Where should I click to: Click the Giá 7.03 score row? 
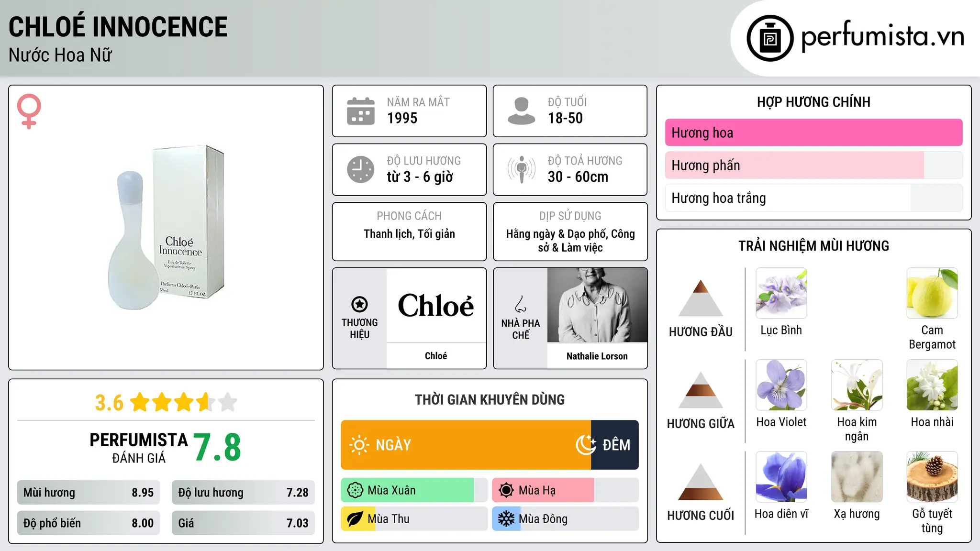[243, 523]
